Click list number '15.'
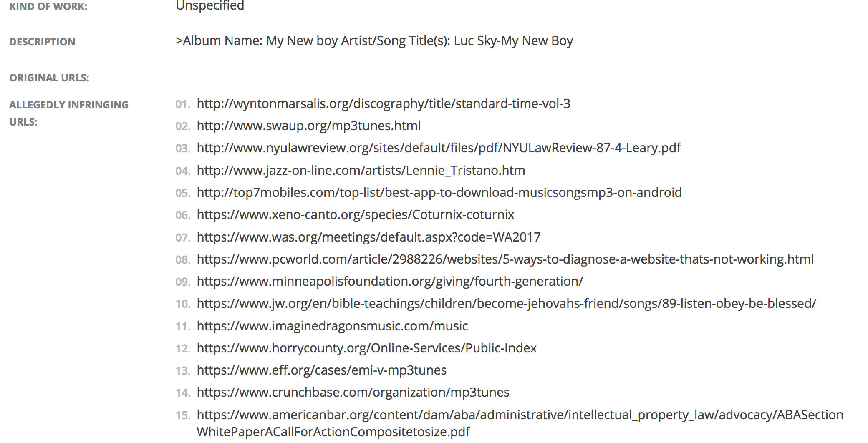 183,415
